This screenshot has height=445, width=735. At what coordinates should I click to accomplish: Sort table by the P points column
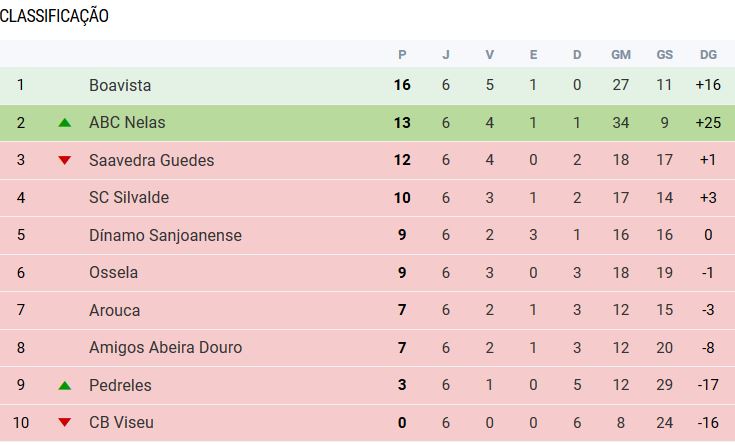click(402, 55)
